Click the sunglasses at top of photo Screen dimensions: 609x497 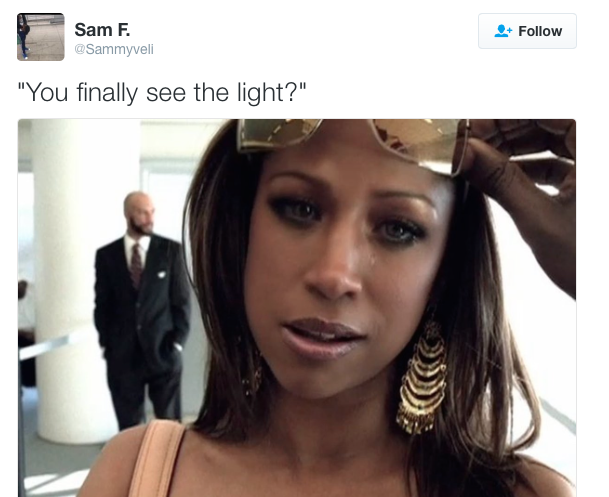353,142
